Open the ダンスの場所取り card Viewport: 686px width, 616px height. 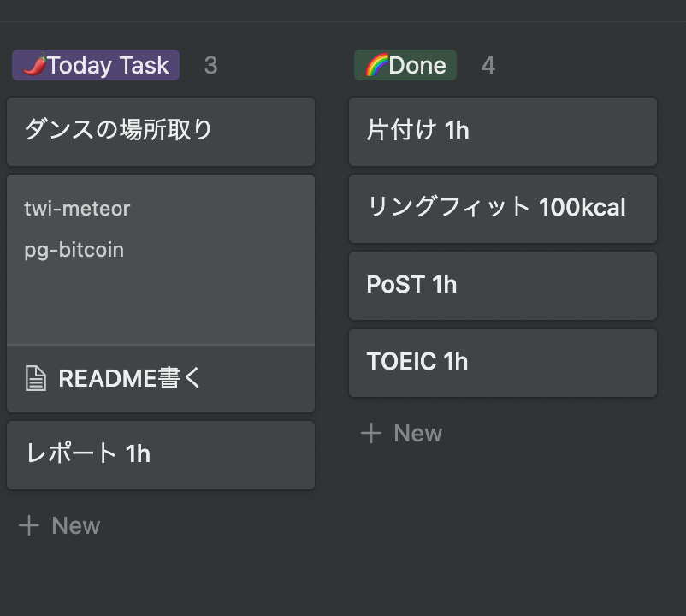tap(161, 131)
